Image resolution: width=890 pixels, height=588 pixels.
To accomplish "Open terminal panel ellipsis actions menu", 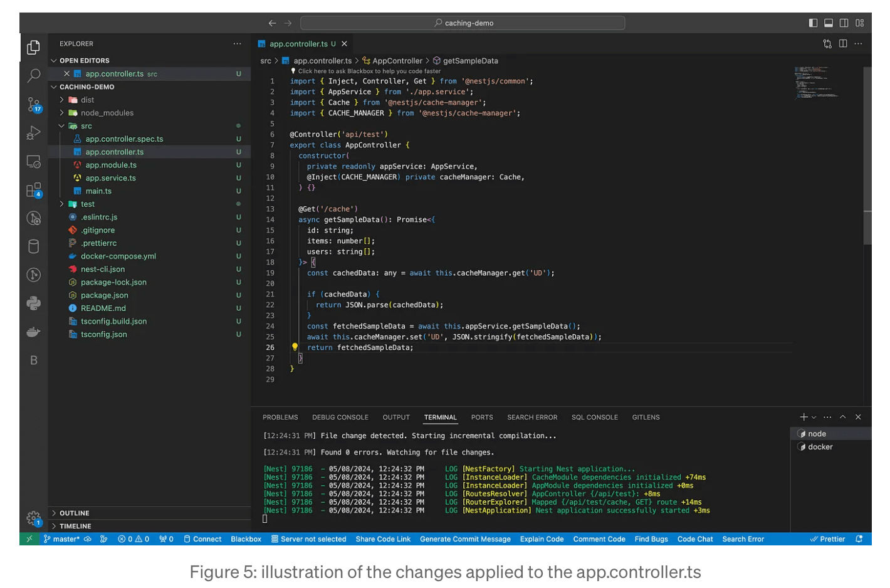I will 827,417.
